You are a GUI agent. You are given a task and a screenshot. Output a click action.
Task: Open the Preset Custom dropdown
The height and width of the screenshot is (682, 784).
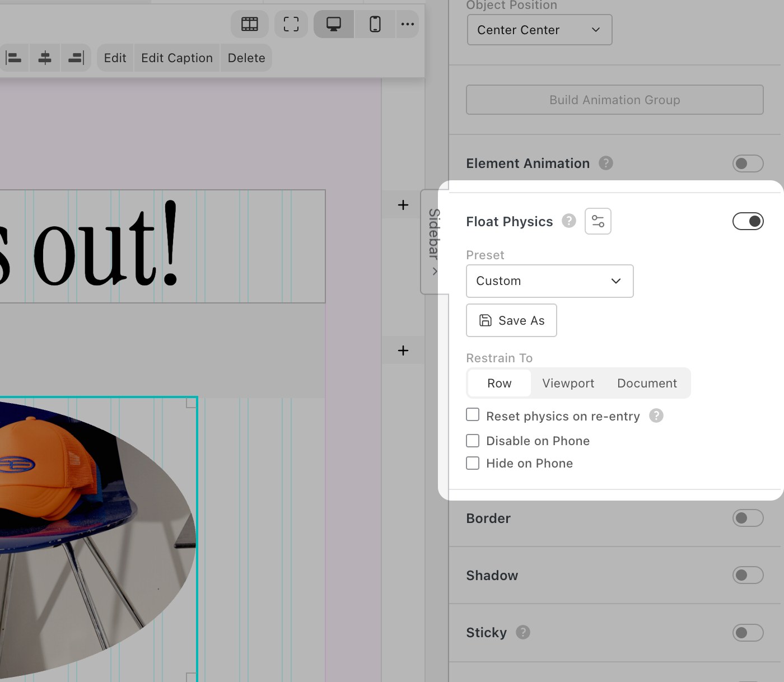[x=550, y=281]
